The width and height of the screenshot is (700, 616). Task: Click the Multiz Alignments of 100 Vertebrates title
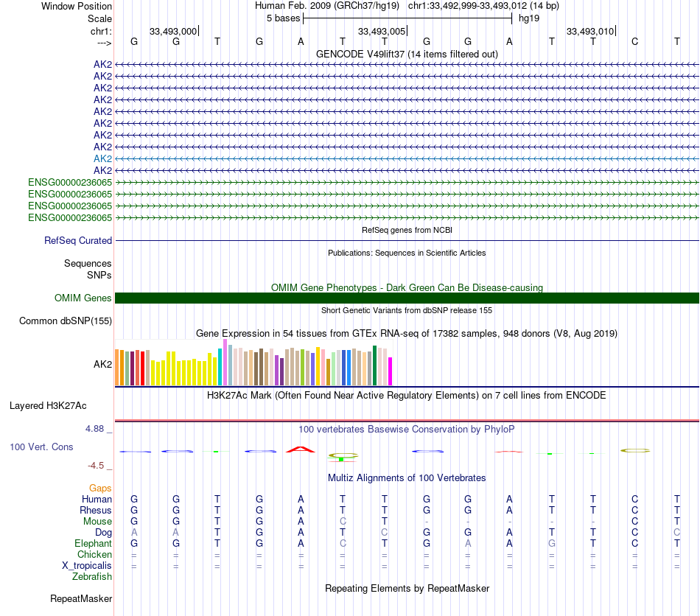pos(407,478)
